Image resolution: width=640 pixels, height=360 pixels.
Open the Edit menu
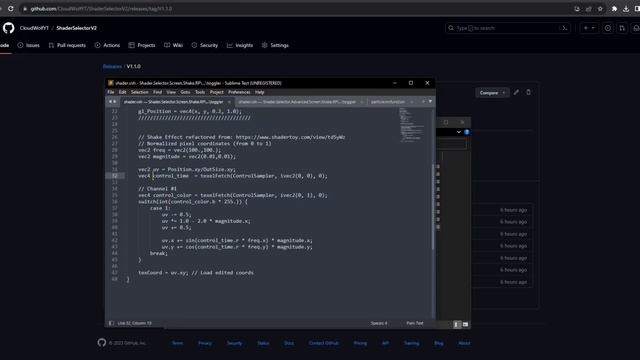[122, 92]
